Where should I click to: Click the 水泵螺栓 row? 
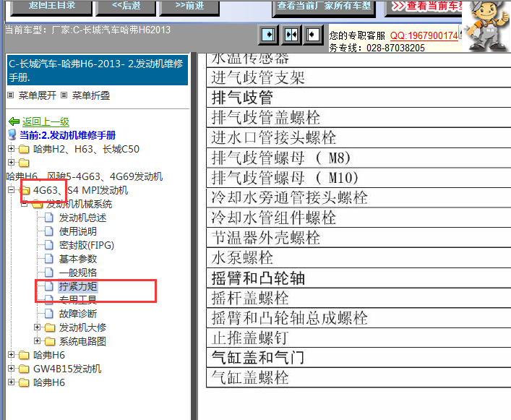(x=358, y=258)
